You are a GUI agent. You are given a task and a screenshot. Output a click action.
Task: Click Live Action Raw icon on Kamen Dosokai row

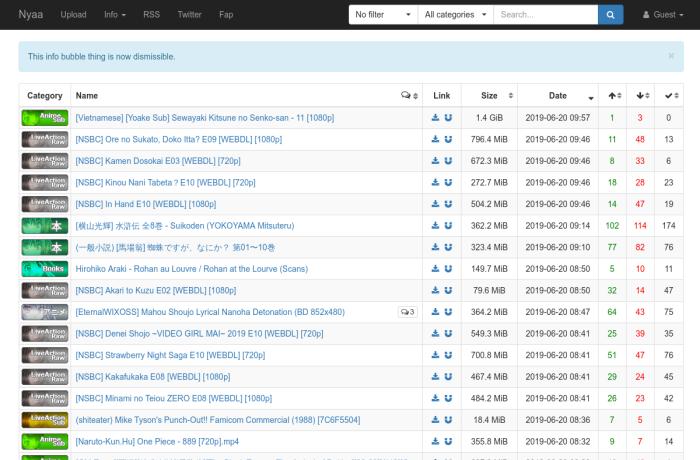pyautogui.click(x=45, y=161)
